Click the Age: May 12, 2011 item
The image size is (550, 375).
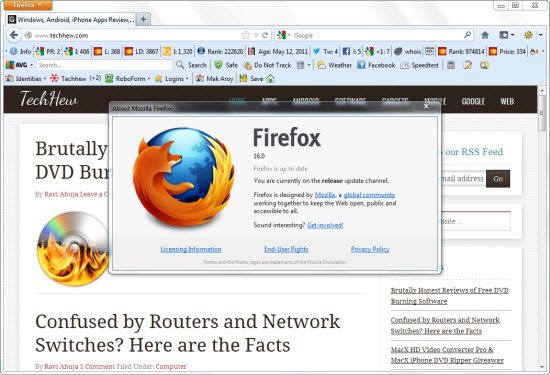[278, 51]
